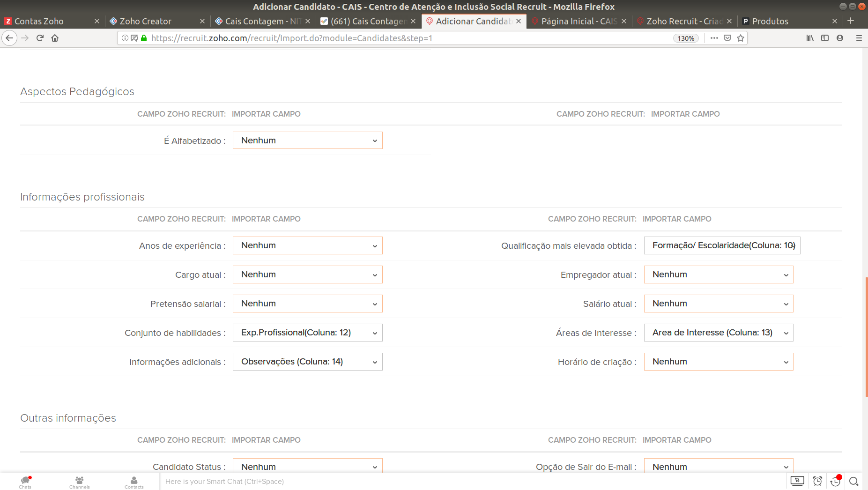Open Opção de Sair do E-mail dropdown
Image resolution: width=868 pixels, height=490 pixels.
point(719,466)
